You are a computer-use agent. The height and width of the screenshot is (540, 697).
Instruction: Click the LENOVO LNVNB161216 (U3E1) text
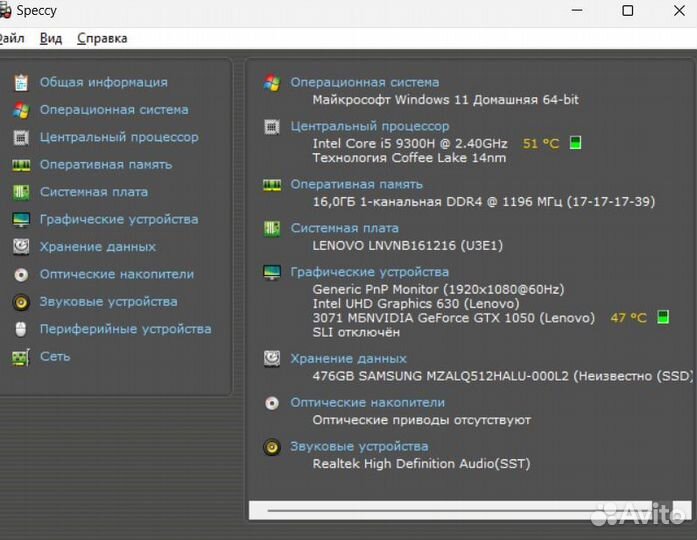pyautogui.click(x=408, y=246)
